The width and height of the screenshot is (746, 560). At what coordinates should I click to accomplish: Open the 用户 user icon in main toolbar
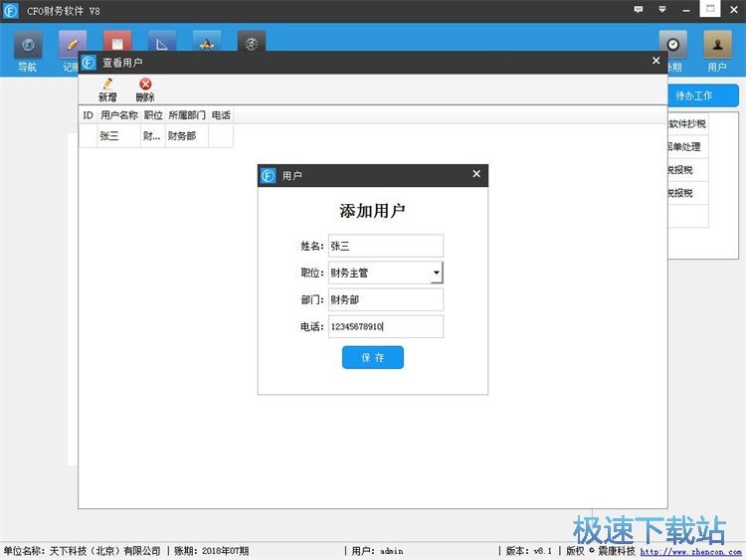(x=717, y=52)
